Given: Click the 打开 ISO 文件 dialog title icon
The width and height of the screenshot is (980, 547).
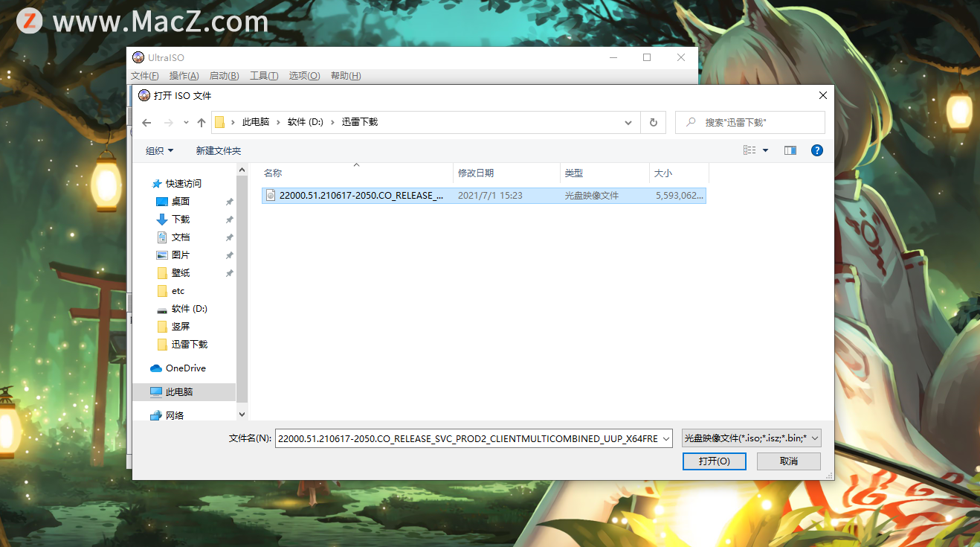Looking at the screenshot, I should click(x=144, y=95).
